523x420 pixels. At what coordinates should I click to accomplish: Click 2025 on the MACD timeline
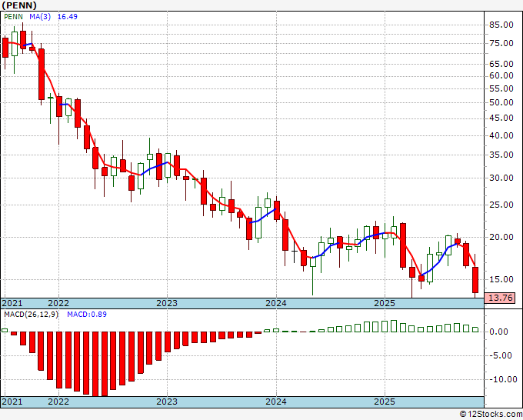[385, 402]
